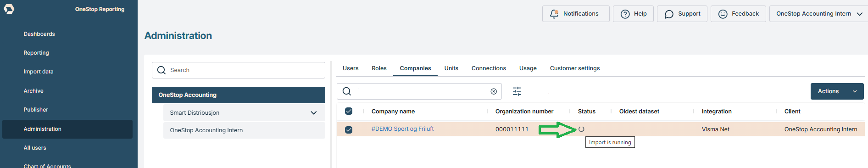The height and width of the screenshot is (168, 868).
Task: Switch to the Customer settings tab
Action: (x=575, y=68)
